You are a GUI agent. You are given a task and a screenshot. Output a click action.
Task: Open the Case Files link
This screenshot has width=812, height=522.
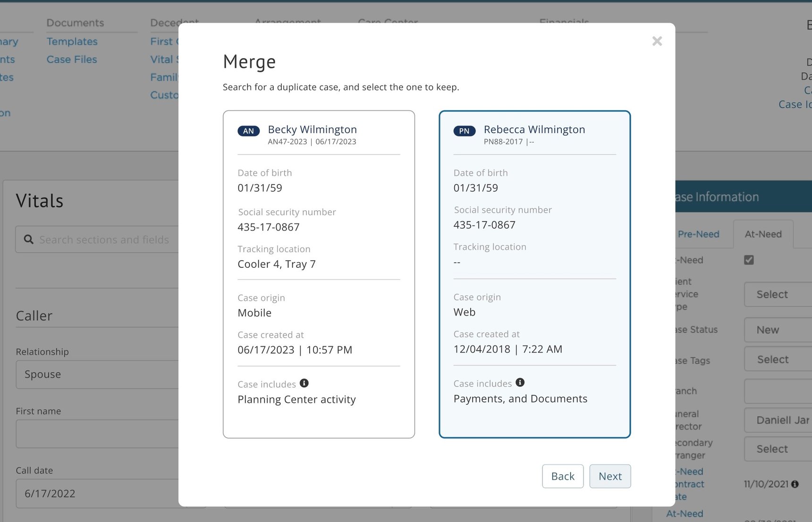(x=71, y=59)
